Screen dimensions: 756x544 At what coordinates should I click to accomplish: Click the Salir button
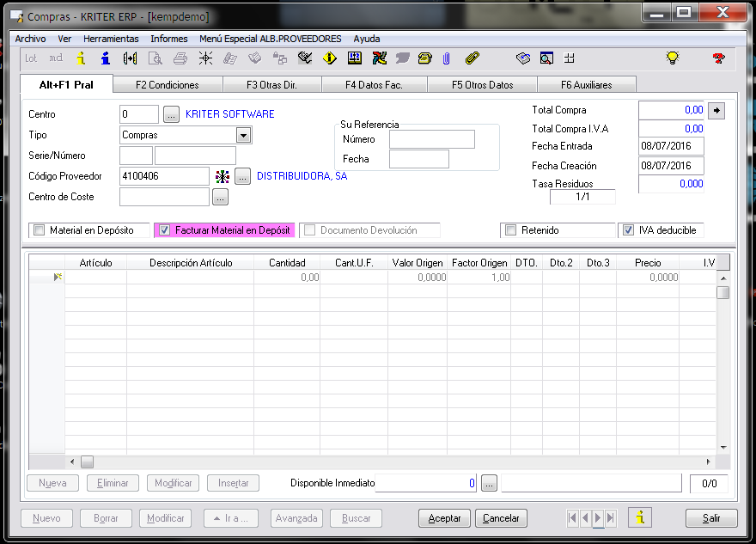pyautogui.click(x=711, y=518)
